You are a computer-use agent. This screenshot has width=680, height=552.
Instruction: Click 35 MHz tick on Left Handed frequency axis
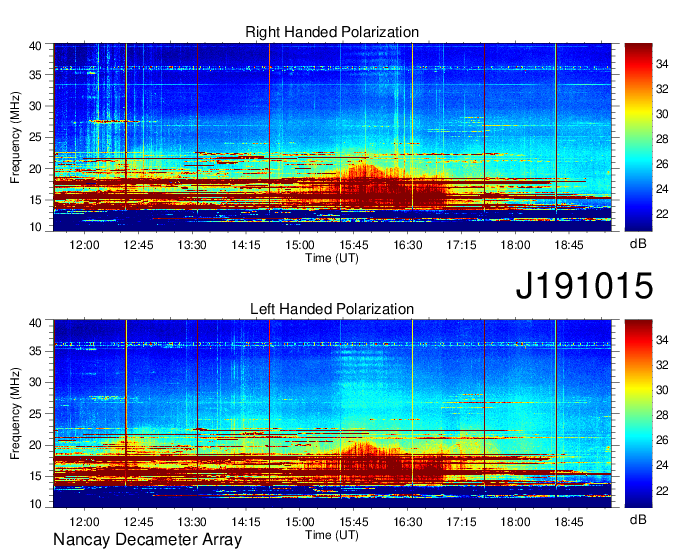point(35,351)
